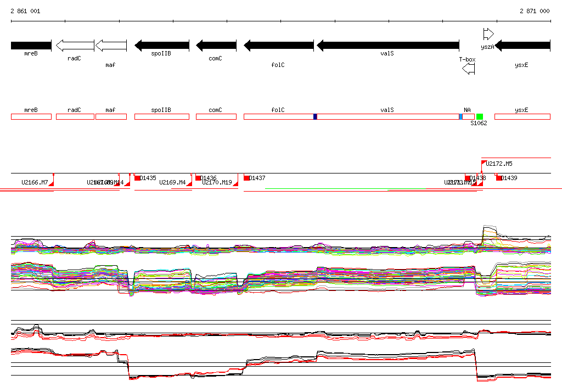This screenshot has width=562, height=392.
Task: Click the D1435 red marker square
Action: pyautogui.click(x=137, y=178)
